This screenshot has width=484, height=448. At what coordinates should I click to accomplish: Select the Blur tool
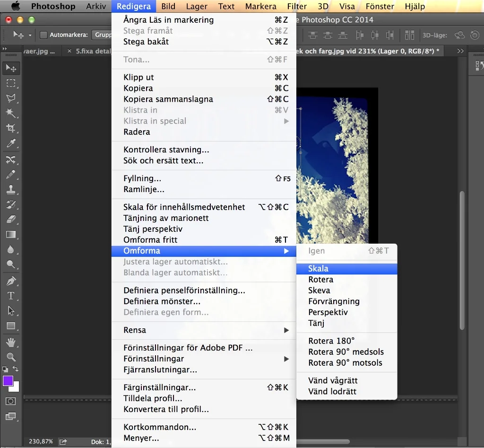click(11, 249)
